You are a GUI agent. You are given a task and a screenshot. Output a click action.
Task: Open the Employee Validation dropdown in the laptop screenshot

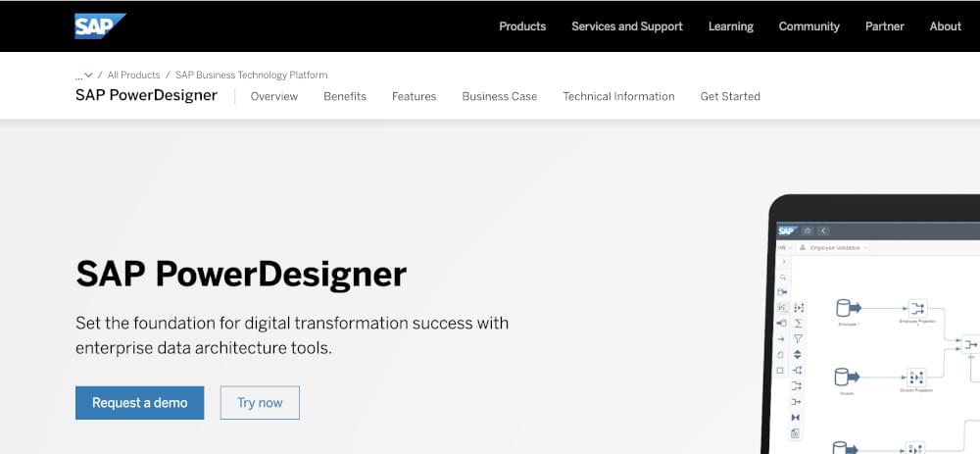(834, 248)
